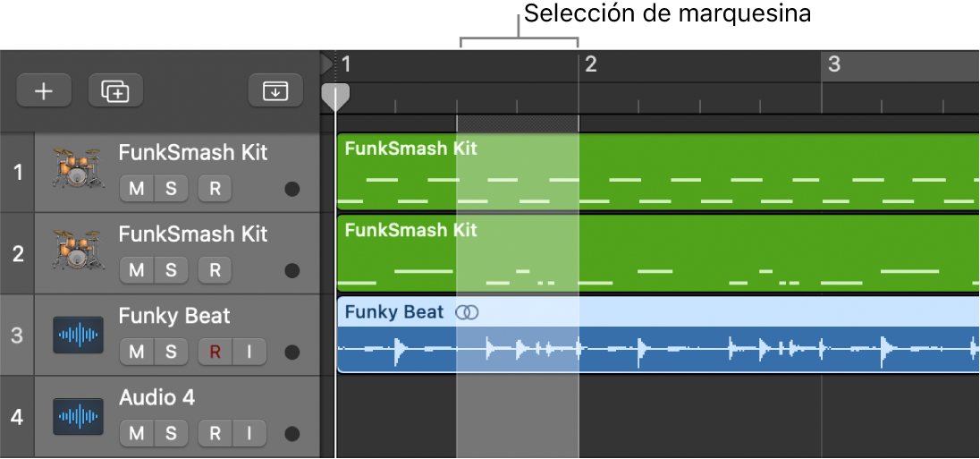Click the loop icon on Funky Beat region
Screen dimensions: 980x459
click(x=467, y=312)
